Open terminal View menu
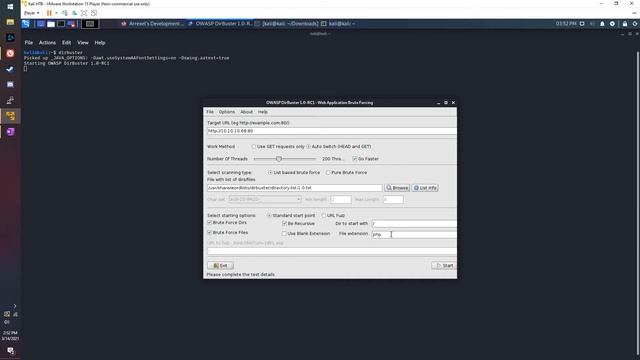The width and height of the screenshot is (640, 360). 83,42
